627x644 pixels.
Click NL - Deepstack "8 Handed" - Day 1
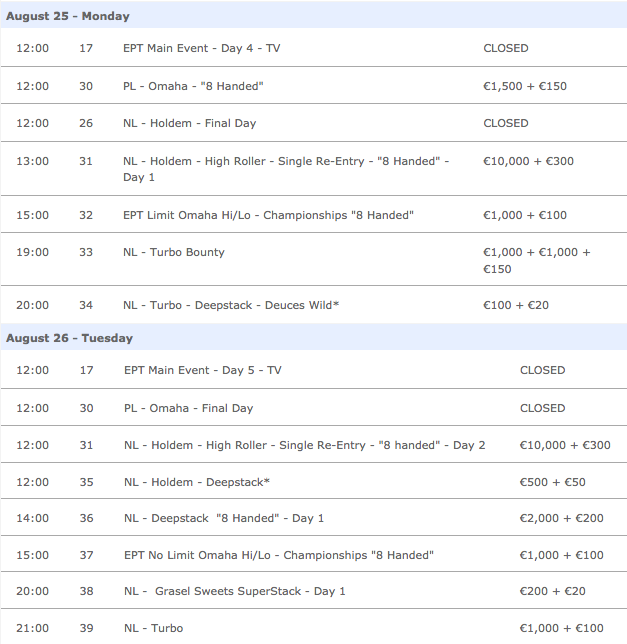click(x=224, y=518)
